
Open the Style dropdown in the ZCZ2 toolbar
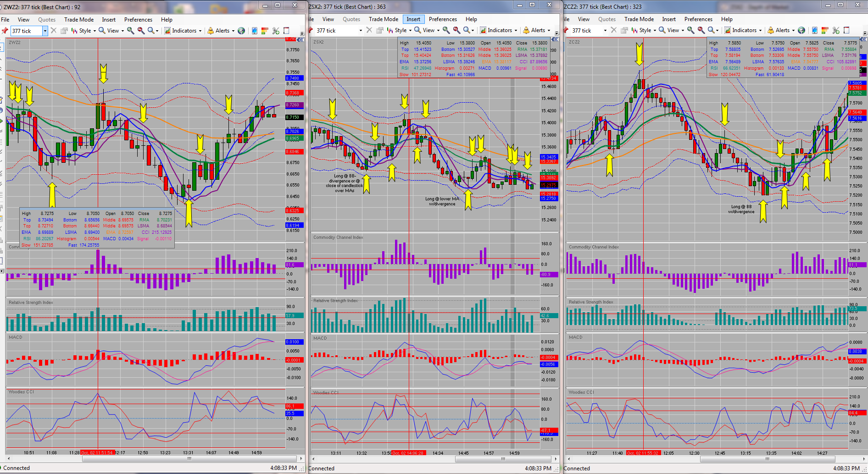point(644,30)
